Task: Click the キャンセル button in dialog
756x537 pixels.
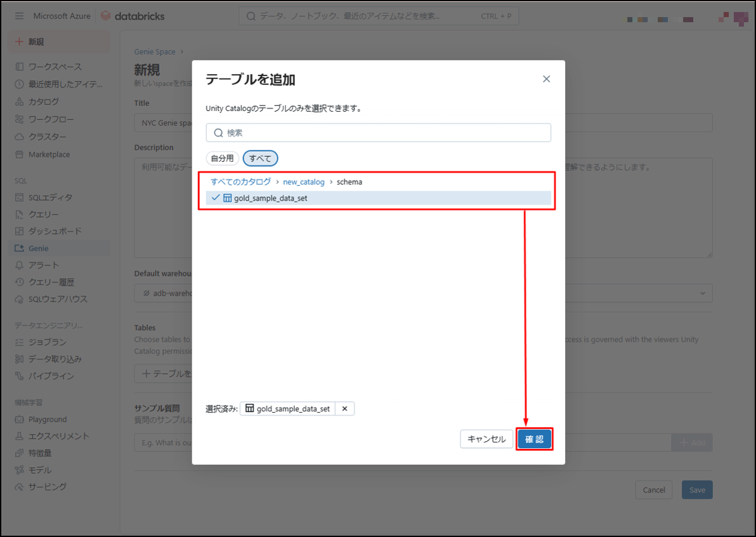Action: [486, 439]
